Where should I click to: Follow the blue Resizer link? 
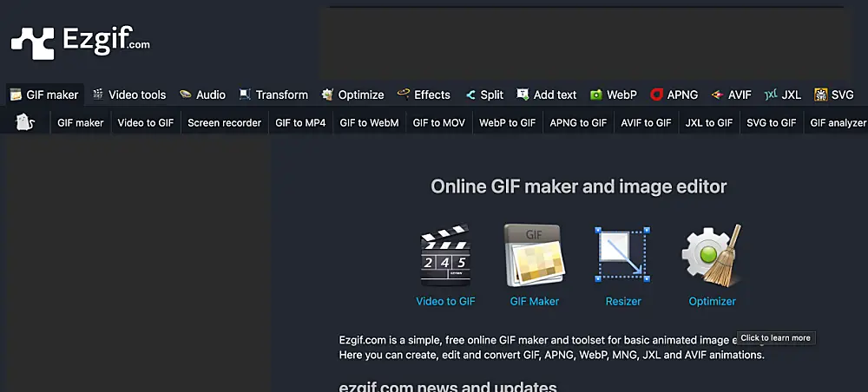(x=623, y=301)
